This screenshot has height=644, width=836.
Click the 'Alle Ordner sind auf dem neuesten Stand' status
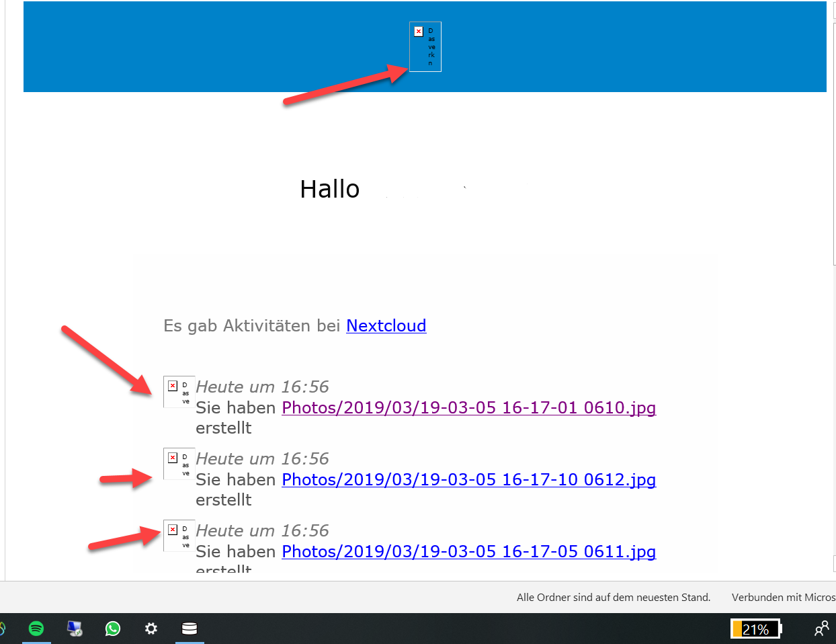613,598
